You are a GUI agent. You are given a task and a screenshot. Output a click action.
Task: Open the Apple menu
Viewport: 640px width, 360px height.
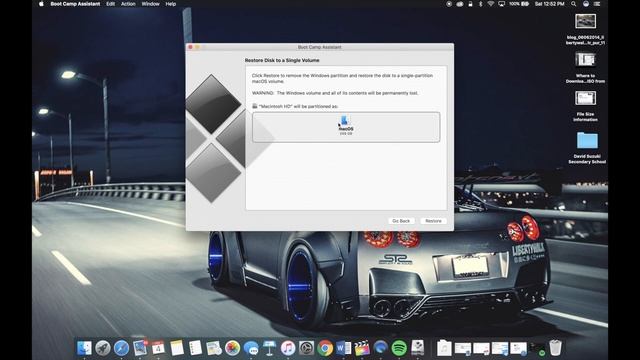[41, 4]
